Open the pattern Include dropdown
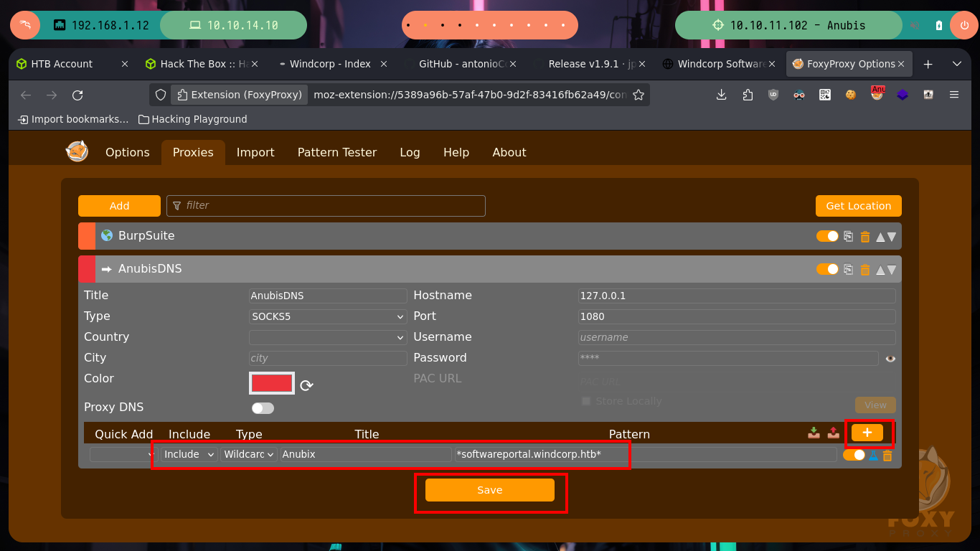The height and width of the screenshot is (551, 980). [189, 454]
